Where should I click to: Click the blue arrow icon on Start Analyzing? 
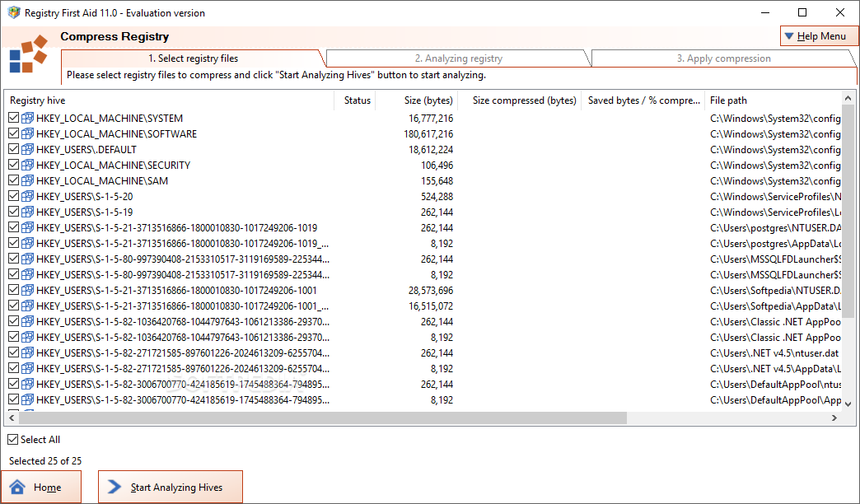click(114, 487)
